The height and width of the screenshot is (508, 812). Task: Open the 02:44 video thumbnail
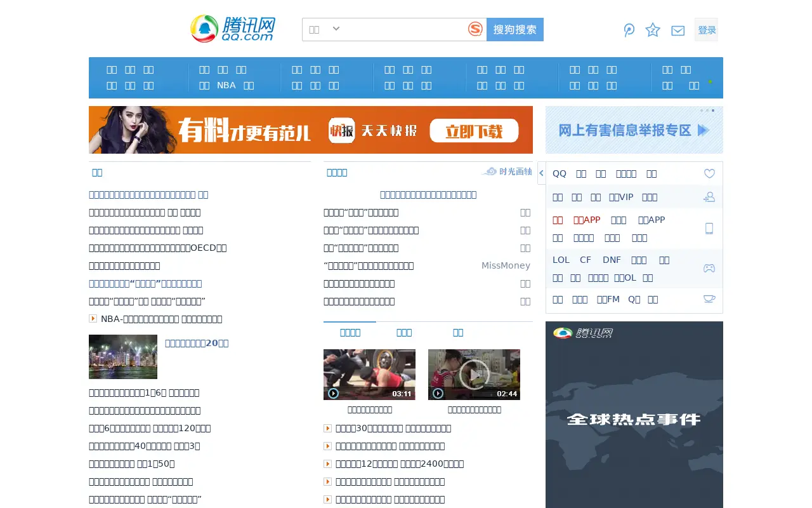coord(474,375)
